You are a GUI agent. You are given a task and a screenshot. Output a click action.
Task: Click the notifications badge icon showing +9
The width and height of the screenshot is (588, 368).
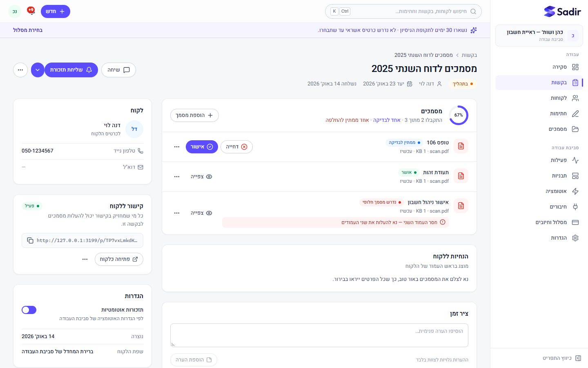pos(31,11)
